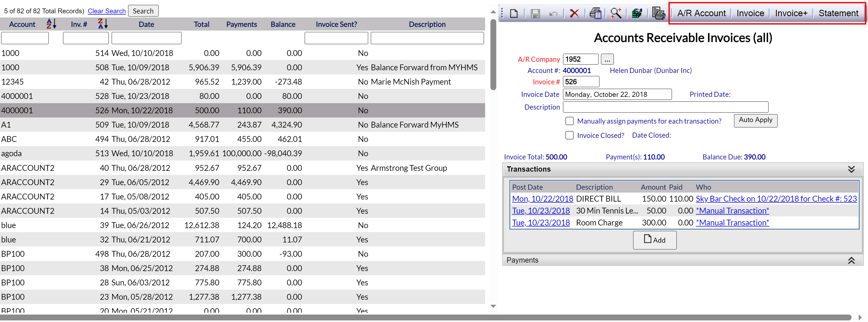Image resolution: width=868 pixels, height=322 pixels.
Task: Click the Total column header
Action: coord(201,24)
